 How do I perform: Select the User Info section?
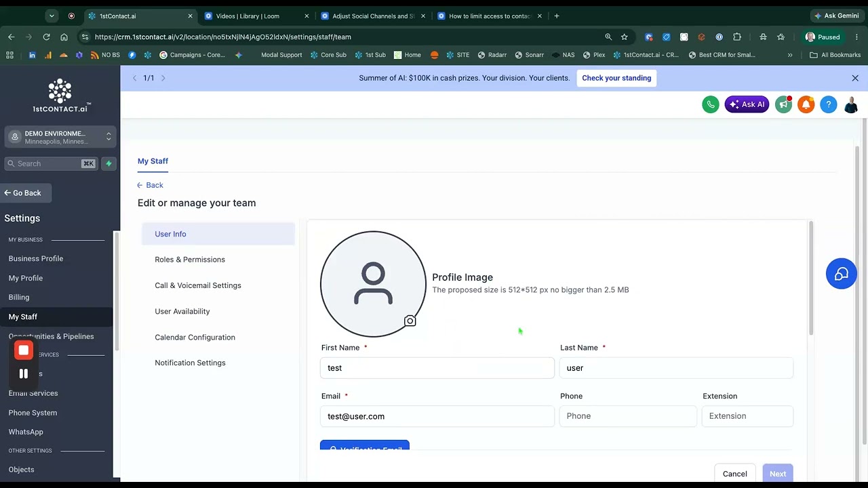tap(218, 234)
